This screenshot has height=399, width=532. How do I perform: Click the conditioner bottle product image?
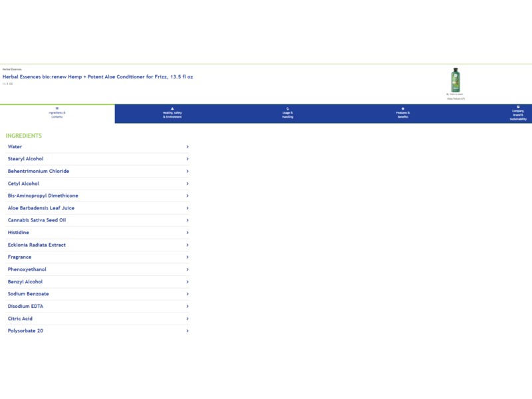[x=456, y=80]
